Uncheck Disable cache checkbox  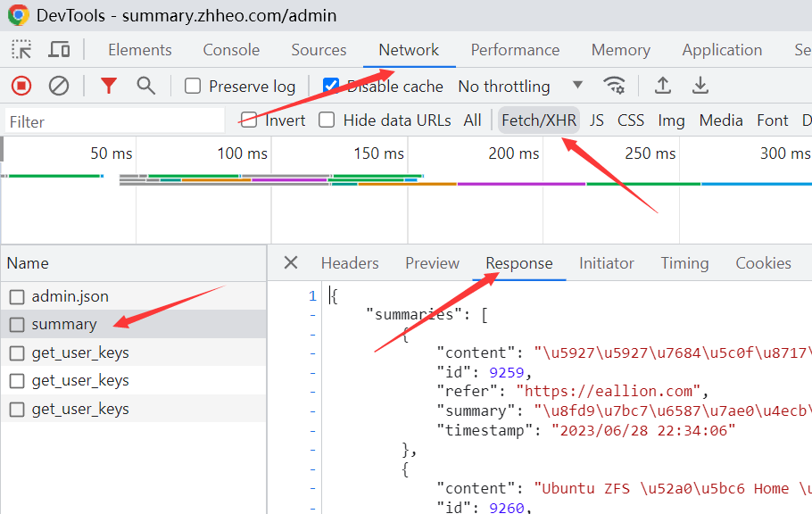click(x=331, y=87)
